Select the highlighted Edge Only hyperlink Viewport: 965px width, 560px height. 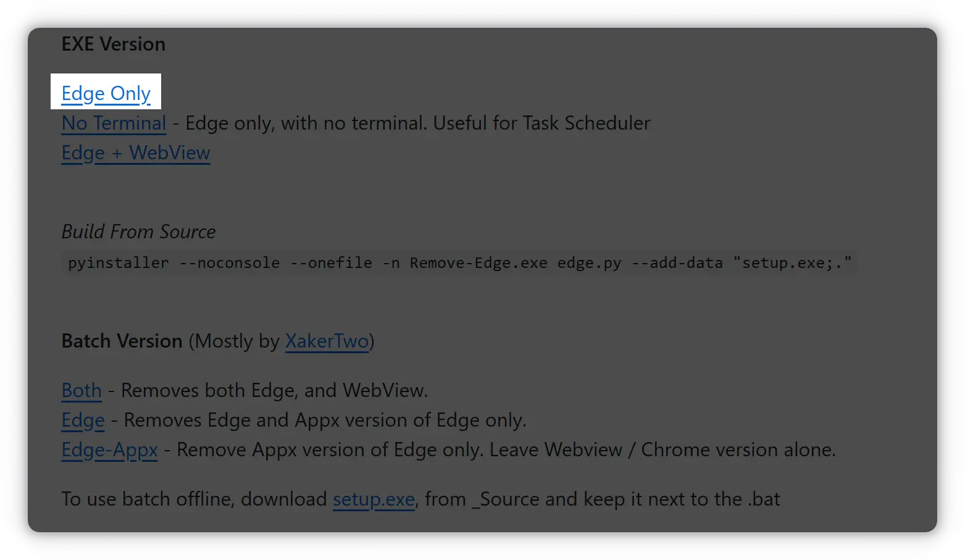[x=105, y=93]
